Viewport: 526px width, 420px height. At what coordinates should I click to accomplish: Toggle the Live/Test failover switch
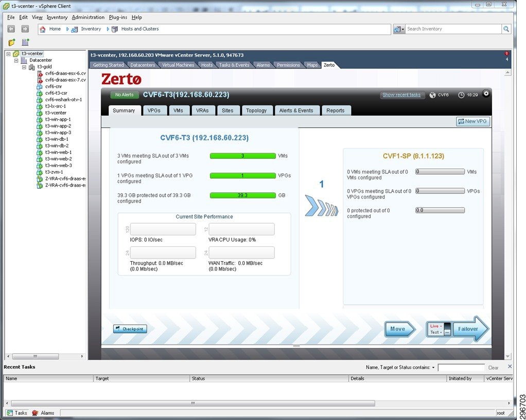447,328
